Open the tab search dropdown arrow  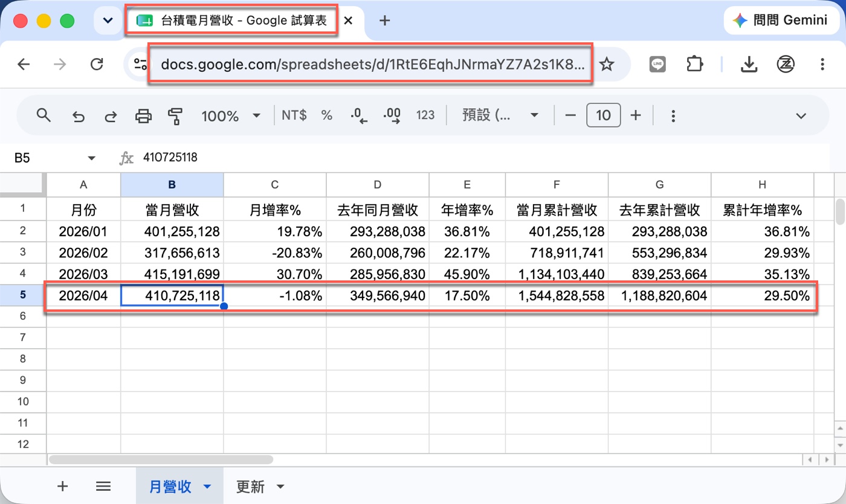click(x=108, y=21)
